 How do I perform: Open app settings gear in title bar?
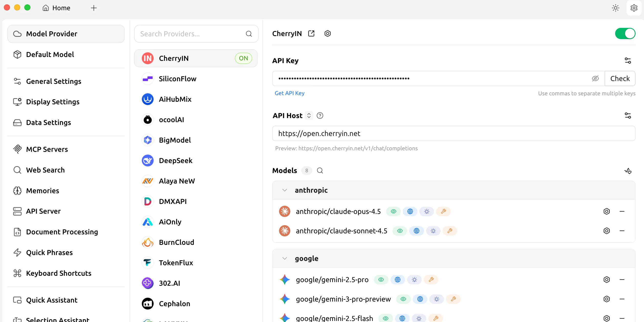634,8
